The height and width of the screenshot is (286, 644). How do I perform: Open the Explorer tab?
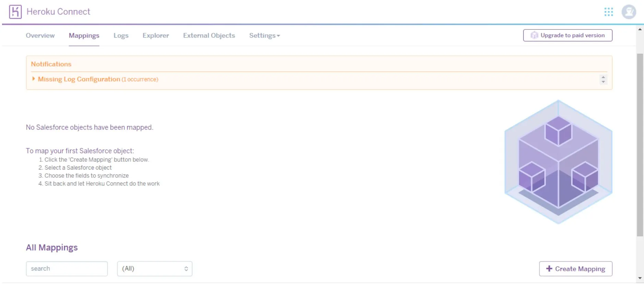pos(156,36)
